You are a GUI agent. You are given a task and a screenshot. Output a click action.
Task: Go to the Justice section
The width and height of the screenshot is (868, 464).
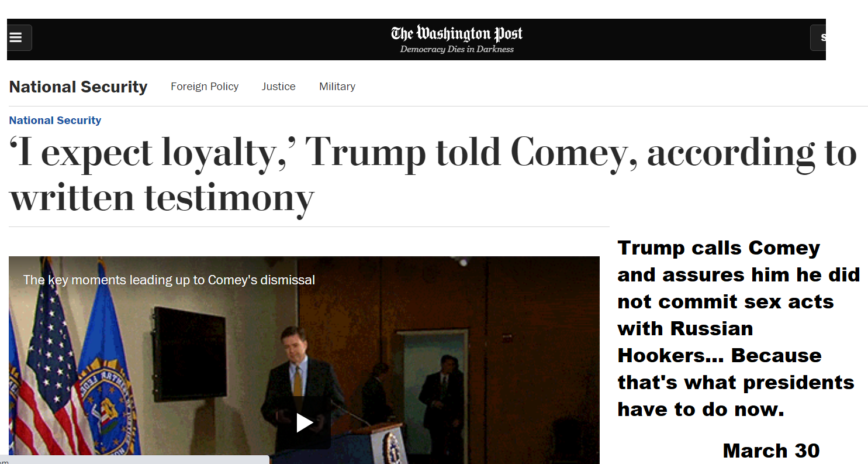point(278,87)
